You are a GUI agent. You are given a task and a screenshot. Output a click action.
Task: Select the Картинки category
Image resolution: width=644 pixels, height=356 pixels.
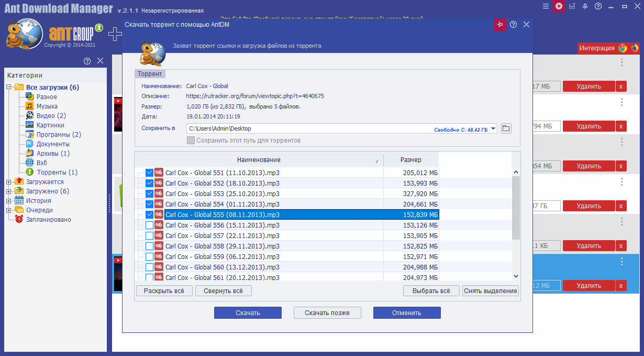point(50,125)
